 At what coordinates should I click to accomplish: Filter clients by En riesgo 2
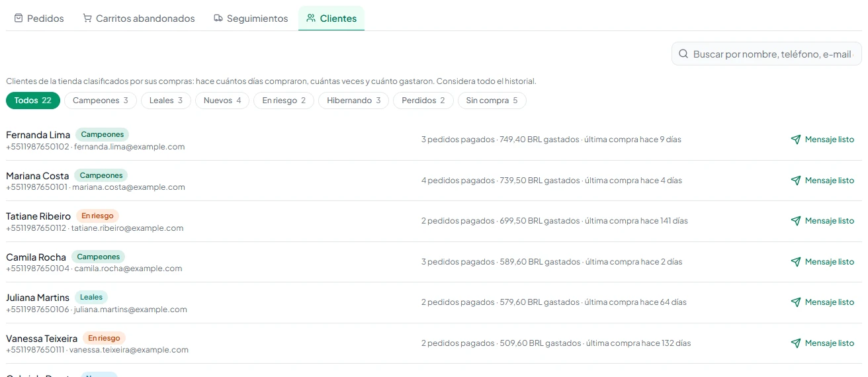284,101
